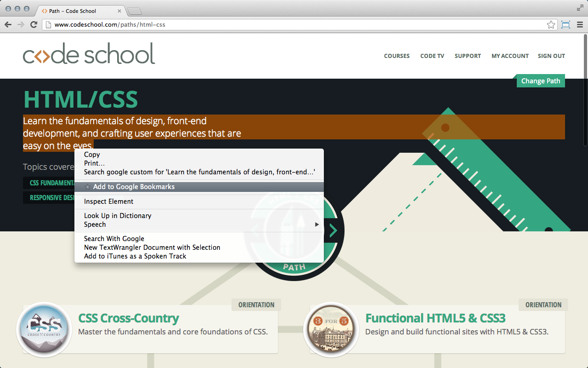
Task: Choose Add to iTunes as a Spoken Track
Action: click(199, 256)
